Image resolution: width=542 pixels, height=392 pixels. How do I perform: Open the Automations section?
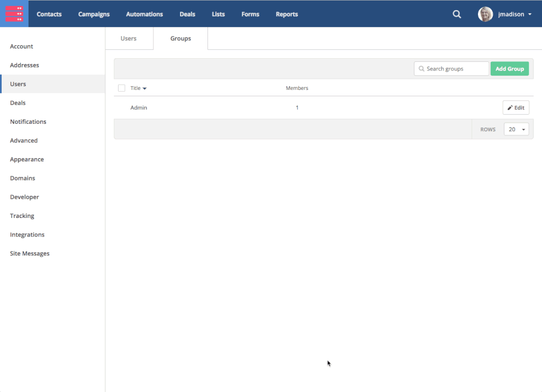pos(144,14)
